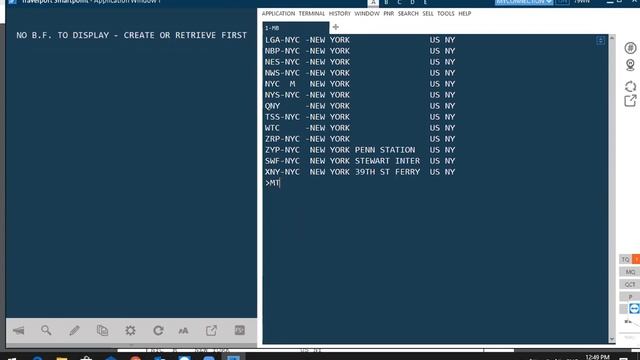This screenshot has height=360, width=640.
Task: Click the NYC M New York row
Action: (360, 84)
